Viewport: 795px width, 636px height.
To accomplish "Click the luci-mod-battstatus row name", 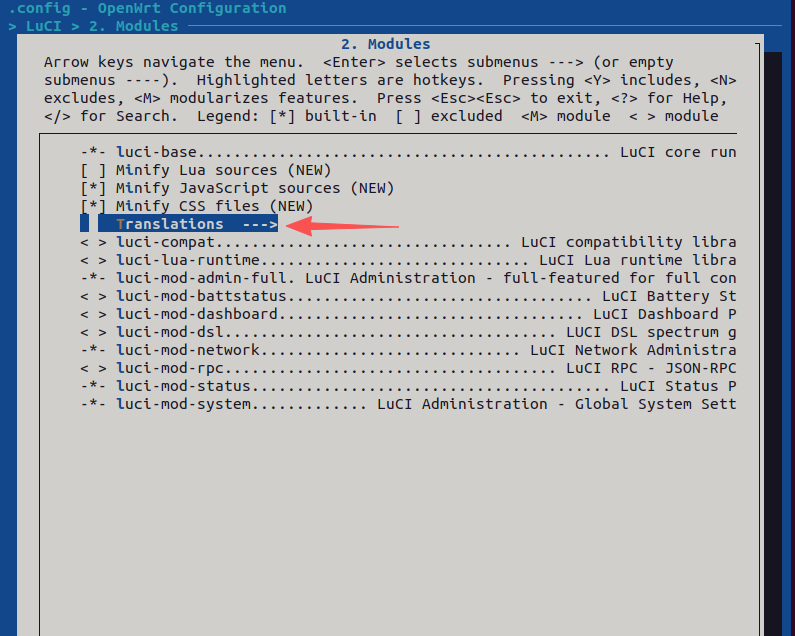I will coord(201,296).
